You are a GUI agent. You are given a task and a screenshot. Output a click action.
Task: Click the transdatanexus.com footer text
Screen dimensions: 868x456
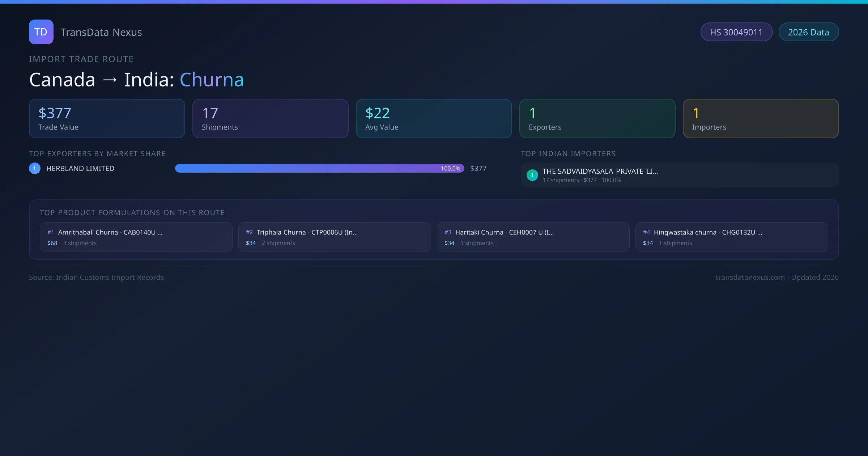[750, 277]
